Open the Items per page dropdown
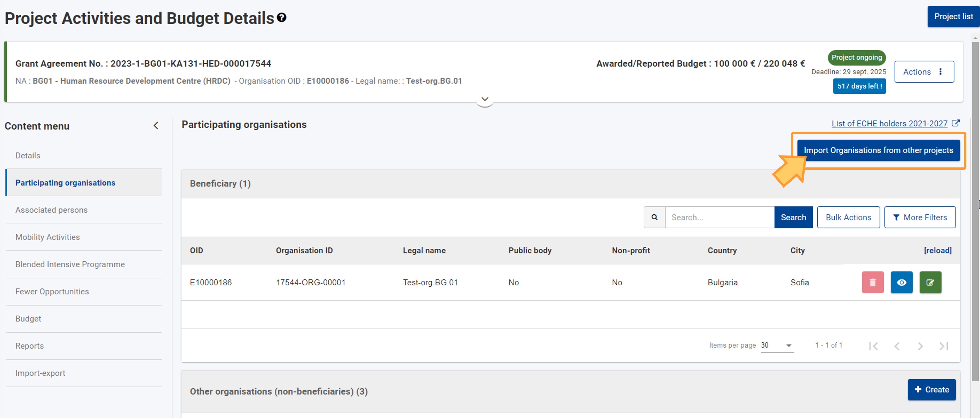The width and height of the screenshot is (980, 418). point(777,345)
